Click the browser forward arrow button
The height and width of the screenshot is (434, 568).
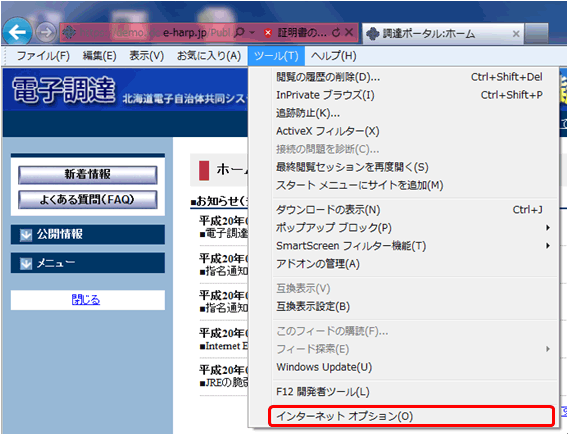pyautogui.click(x=46, y=33)
